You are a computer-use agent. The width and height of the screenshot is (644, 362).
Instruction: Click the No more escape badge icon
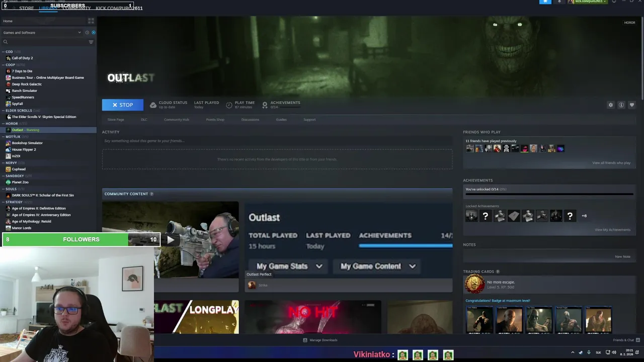click(474, 284)
